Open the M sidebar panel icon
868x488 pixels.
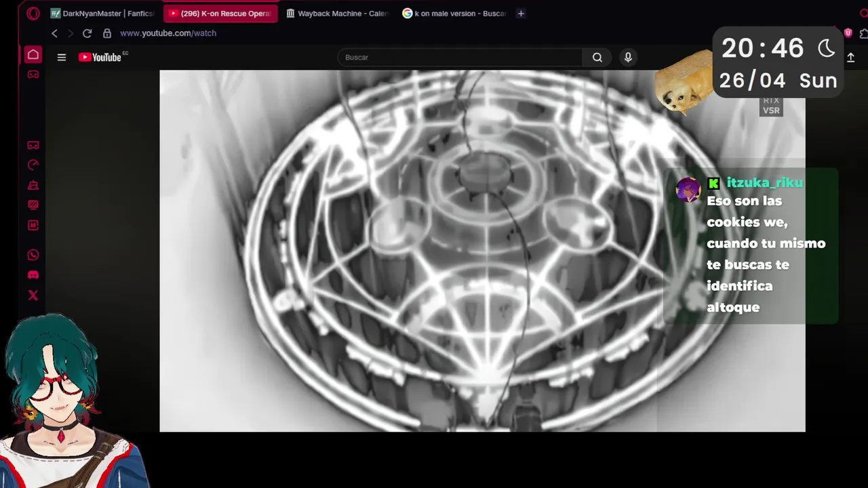[33, 225]
